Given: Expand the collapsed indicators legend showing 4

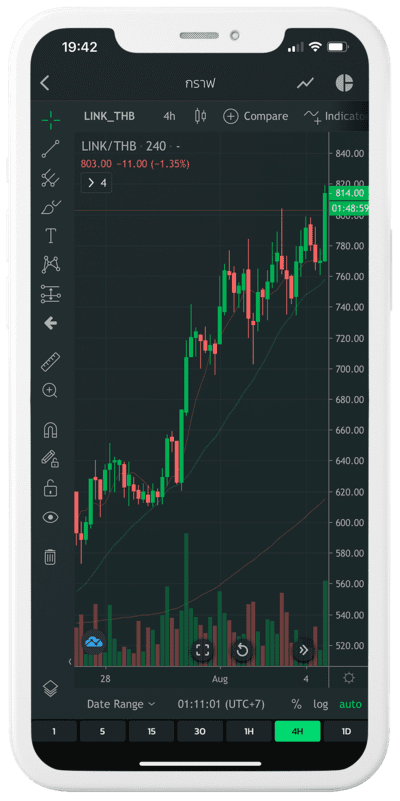Looking at the screenshot, I should [97, 183].
